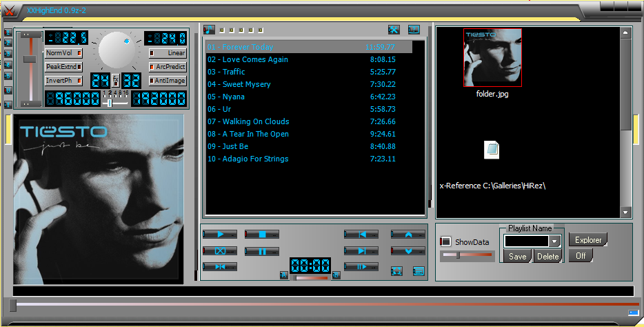Click the Off button

click(581, 255)
